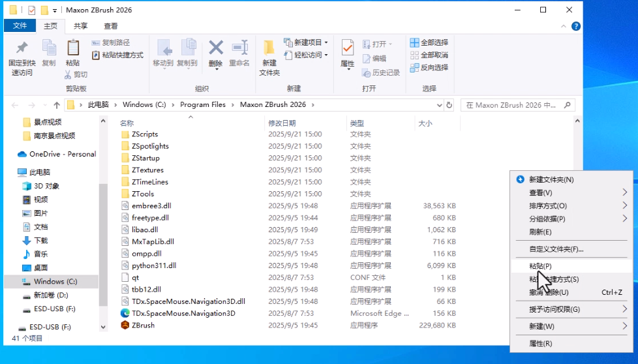Click the Pin to Quick Access icon (固定到快速访问)

(22, 48)
